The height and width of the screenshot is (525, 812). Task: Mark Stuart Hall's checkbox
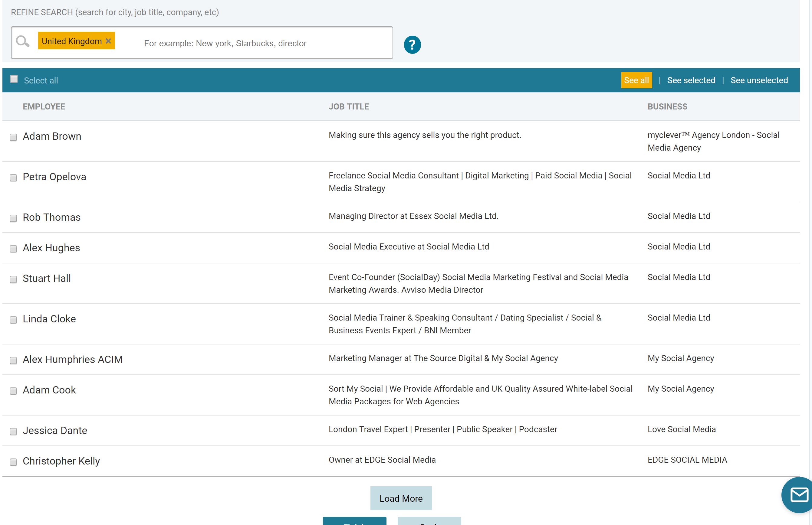tap(13, 279)
